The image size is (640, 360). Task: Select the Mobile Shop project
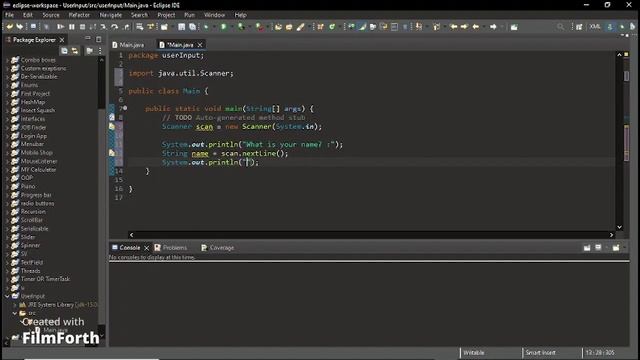[37, 153]
